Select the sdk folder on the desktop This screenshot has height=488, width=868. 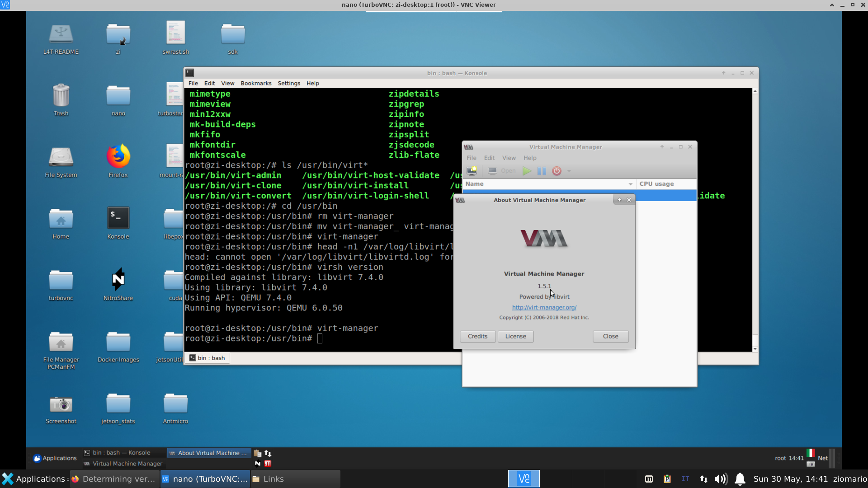pos(233,38)
